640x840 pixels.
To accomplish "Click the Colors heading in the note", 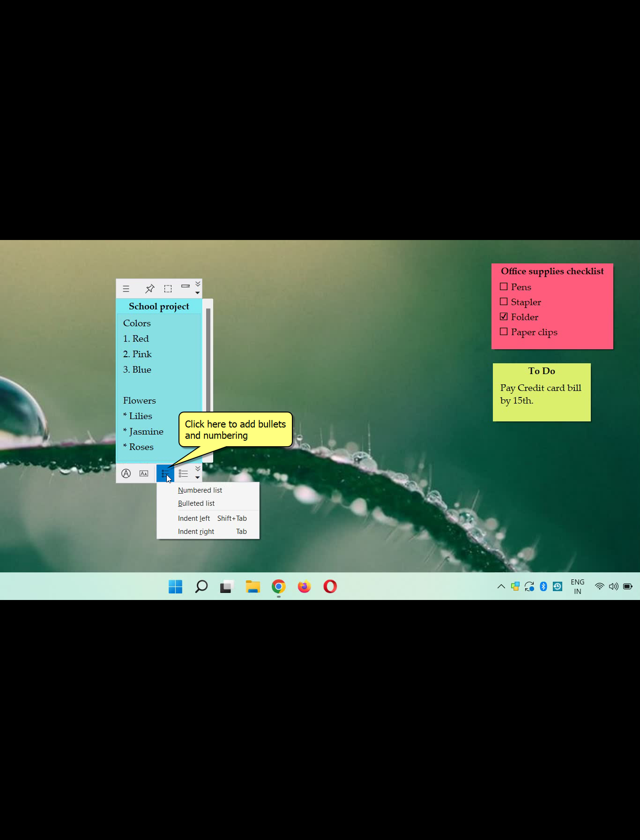I will 137,323.
